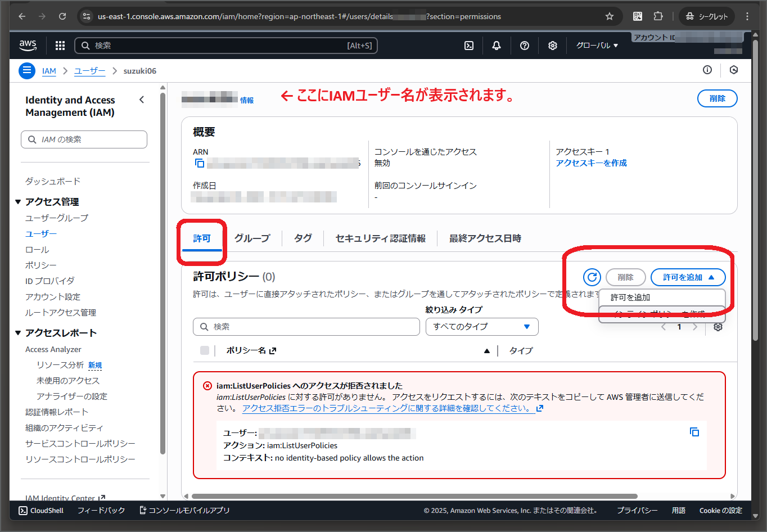Click the IAM の検索 sidebar field
The height and width of the screenshot is (532, 767).
point(84,139)
